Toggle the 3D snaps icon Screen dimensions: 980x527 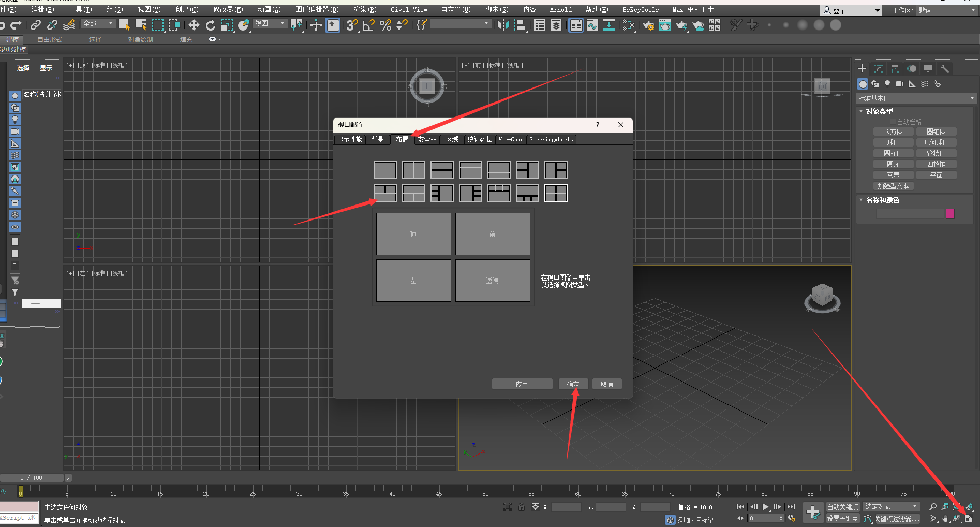click(x=352, y=25)
